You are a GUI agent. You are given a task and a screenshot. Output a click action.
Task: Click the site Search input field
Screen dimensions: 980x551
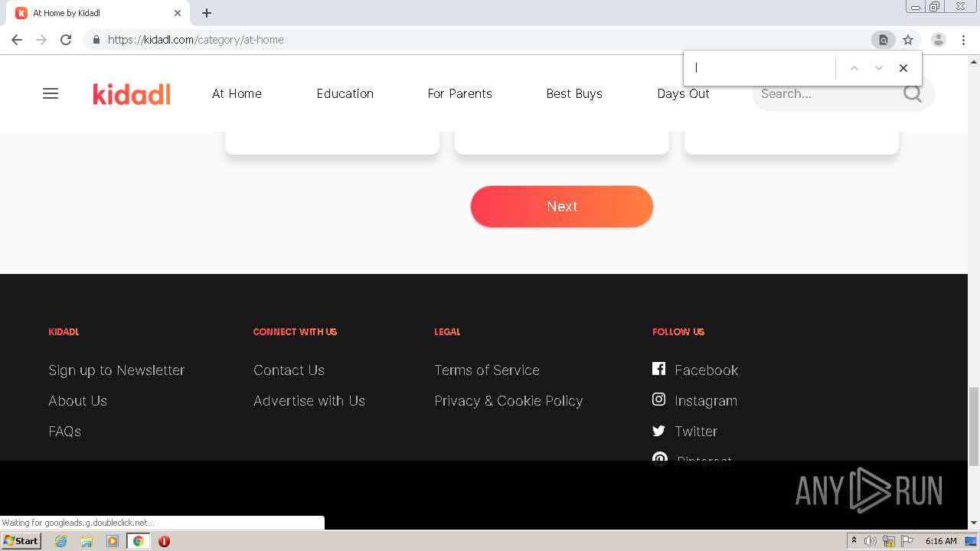(827, 93)
